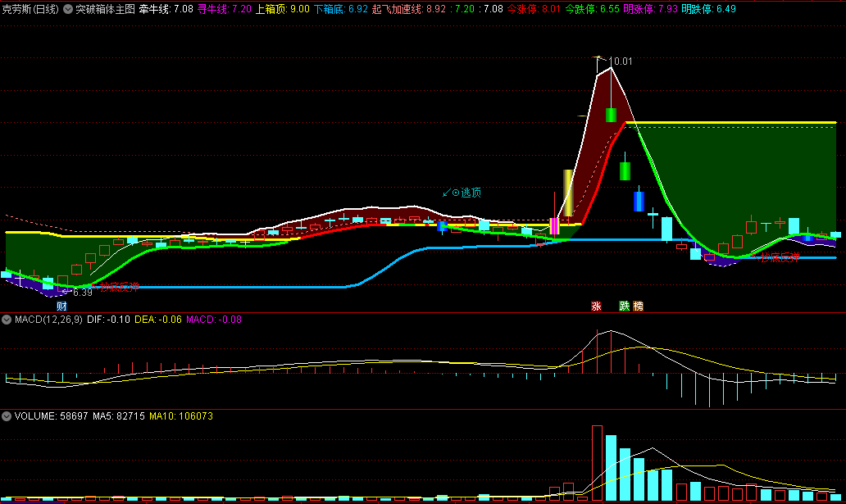
Task: Click the yellow MA10: 106073 readout
Action: coord(181,416)
